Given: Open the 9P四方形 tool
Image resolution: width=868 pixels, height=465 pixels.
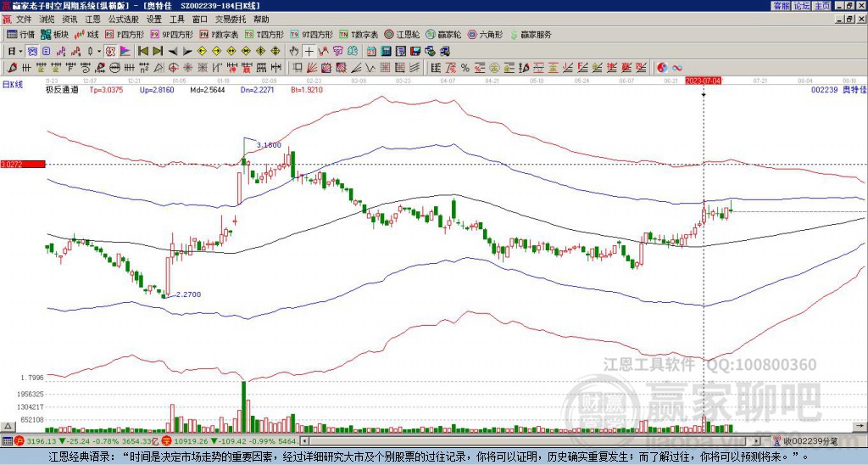Looking at the screenshot, I should pos(172,34).
